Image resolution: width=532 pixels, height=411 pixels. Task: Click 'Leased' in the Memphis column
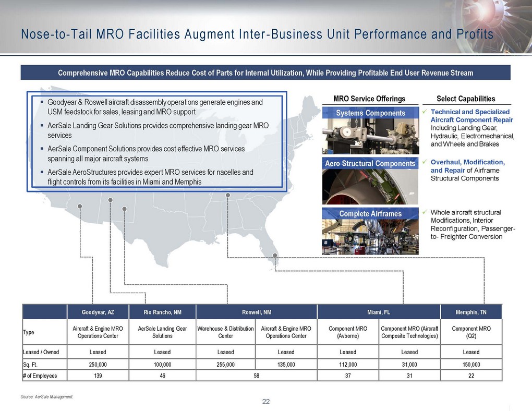pos(471,352)
